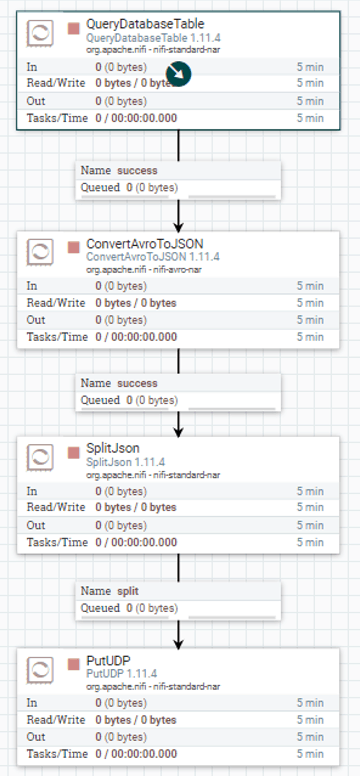Click the Tasks/Time row of ConvertAvroToJSON
360x776 pixels.
pyautogui.click(x=178, y=337)
